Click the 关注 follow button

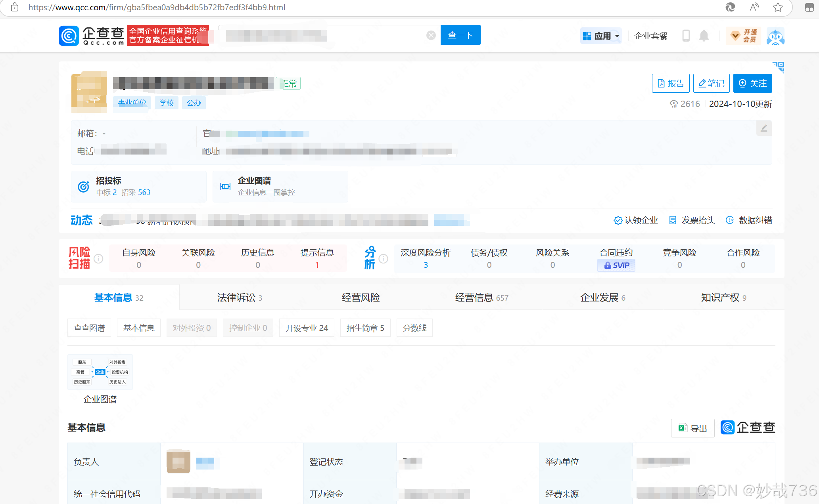752,83
